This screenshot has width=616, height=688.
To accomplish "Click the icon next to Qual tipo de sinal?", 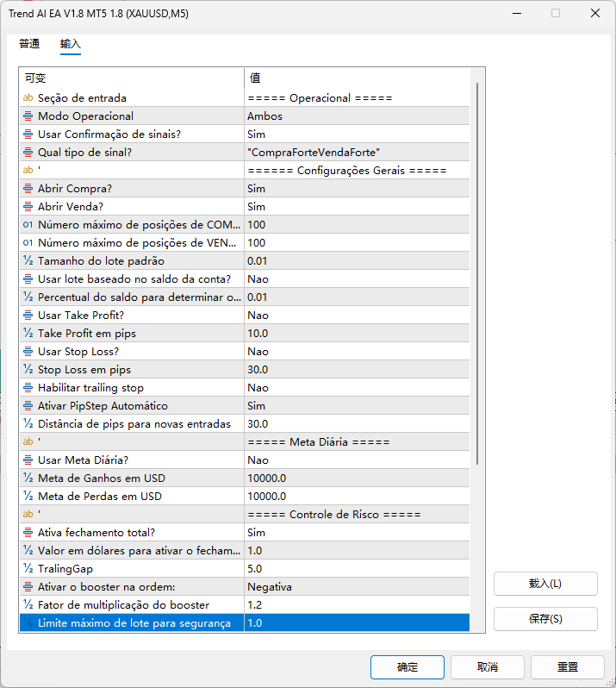I will click(28, 153).
